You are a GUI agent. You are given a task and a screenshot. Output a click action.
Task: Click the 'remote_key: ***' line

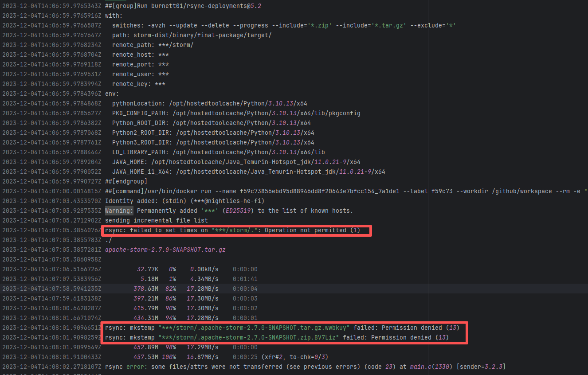click(x=138, y=84)
